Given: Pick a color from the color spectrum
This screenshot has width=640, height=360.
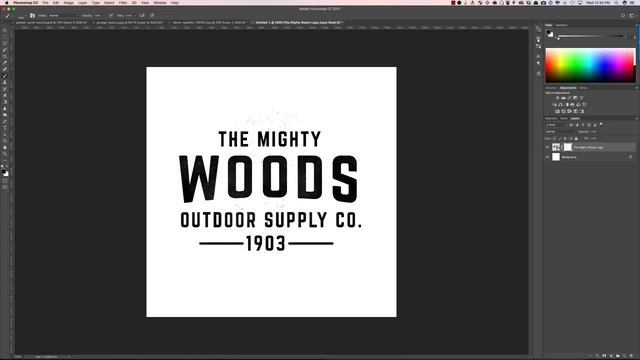Looking at the screenshot, I should tap(590, 65).
